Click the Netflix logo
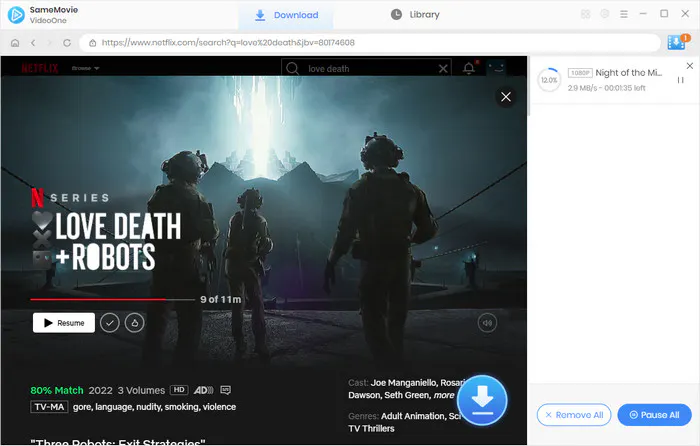The image size is (700, 446). click(40, 68)
